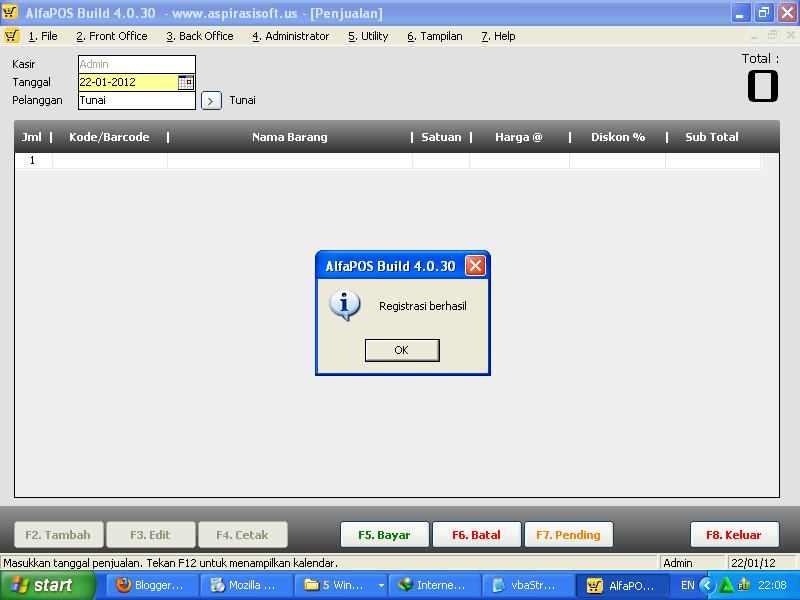
Task: Click the AlfaPOS taskbar item
Action: tap(622, 585)
